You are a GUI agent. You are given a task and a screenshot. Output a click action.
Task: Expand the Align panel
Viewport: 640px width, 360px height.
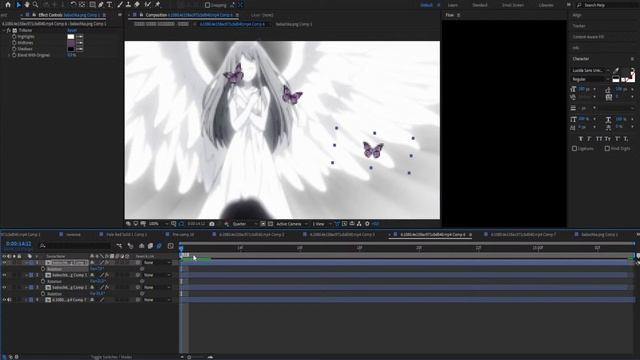[x=577, y=15]
